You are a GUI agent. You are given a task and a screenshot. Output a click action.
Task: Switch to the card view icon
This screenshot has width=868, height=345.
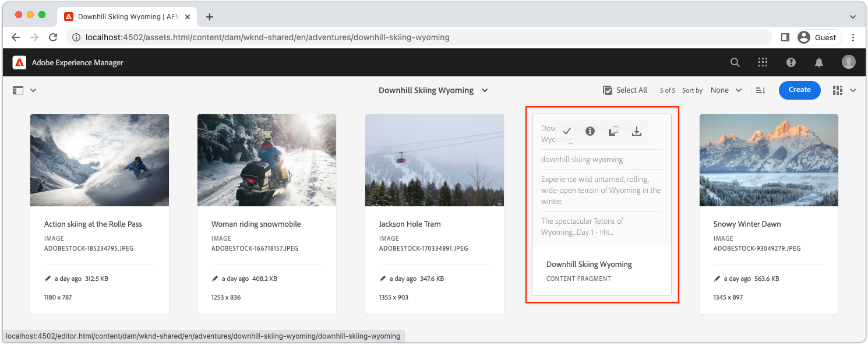click(x=838, y=90)
